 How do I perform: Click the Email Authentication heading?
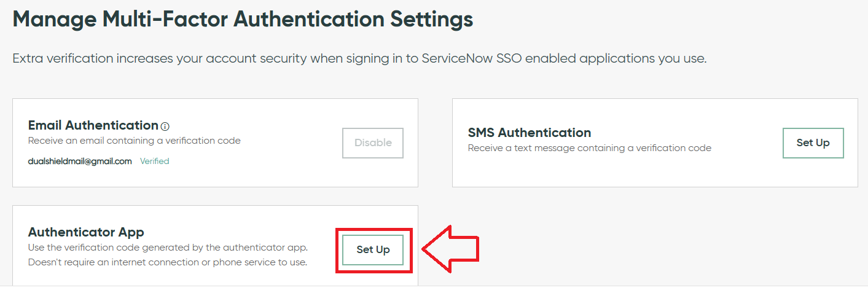click(93, 125)
